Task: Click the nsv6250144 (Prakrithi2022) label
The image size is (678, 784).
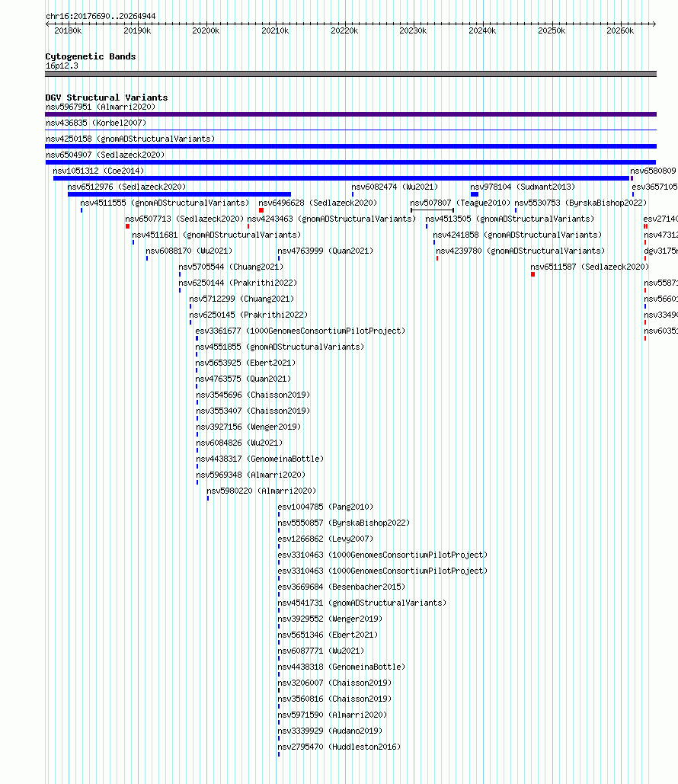Action: (238, 283)
